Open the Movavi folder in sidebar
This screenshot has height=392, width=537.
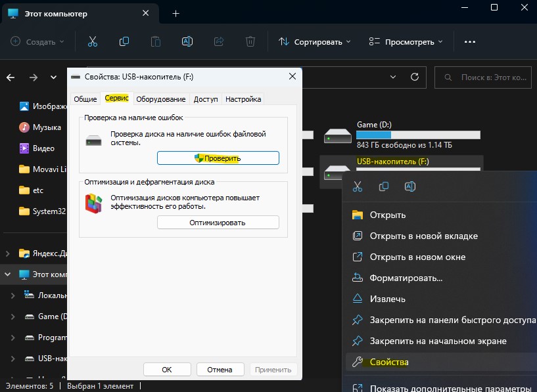43,169
